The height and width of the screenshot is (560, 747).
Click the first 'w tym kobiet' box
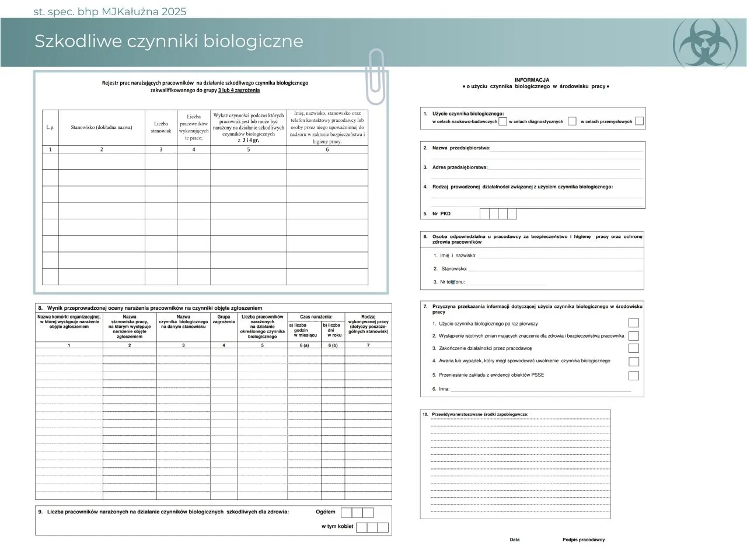[x=362, y=527]
